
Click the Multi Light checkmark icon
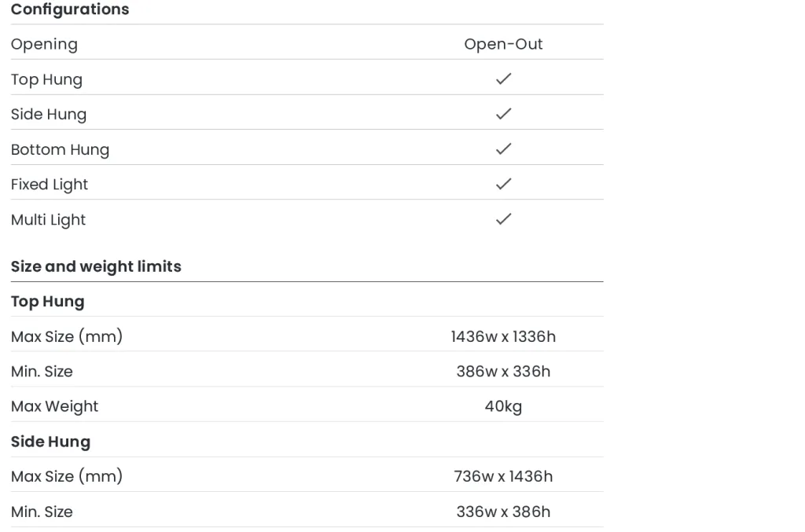point(503,219)
